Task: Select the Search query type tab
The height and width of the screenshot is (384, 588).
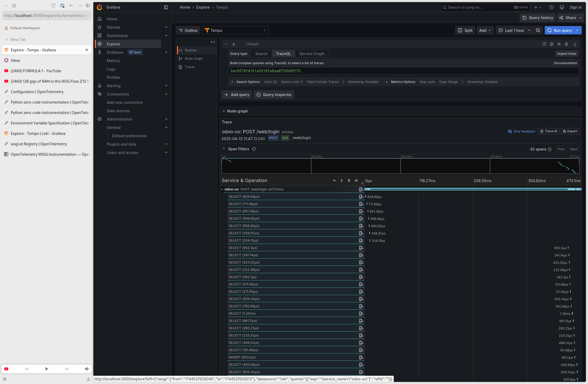Action: pos(261,54)
